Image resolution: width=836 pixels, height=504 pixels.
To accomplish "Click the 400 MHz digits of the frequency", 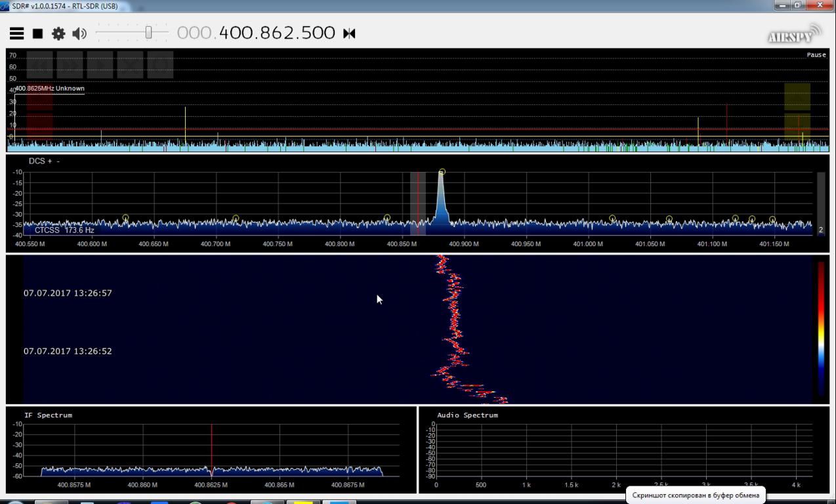I will [237, 33].
